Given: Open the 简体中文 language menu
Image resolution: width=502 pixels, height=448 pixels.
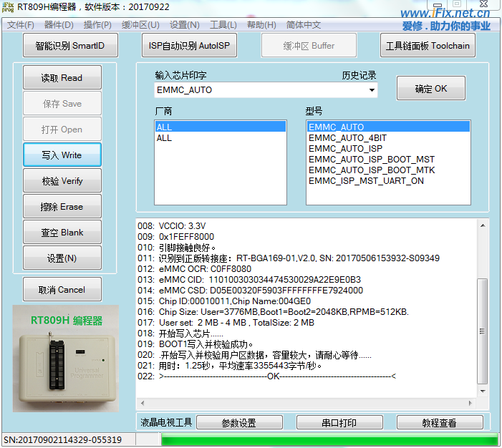Looking at the screenshot, I should coord(304,25).
